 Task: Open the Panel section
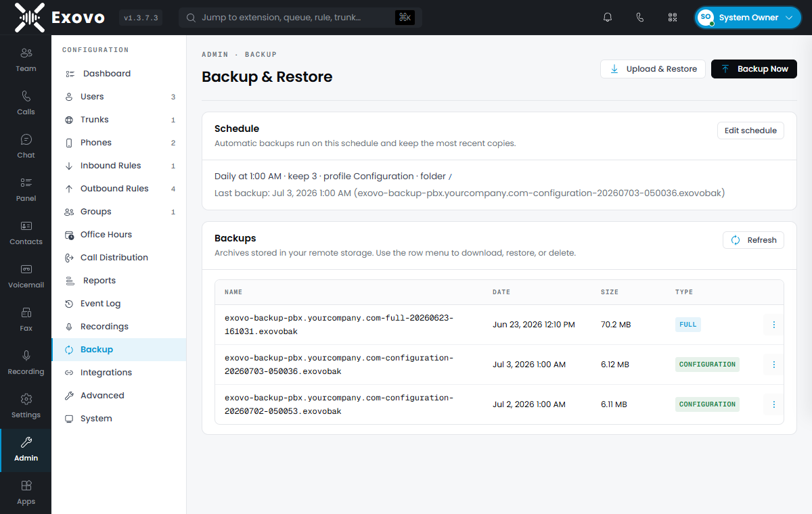click(26, 189)
